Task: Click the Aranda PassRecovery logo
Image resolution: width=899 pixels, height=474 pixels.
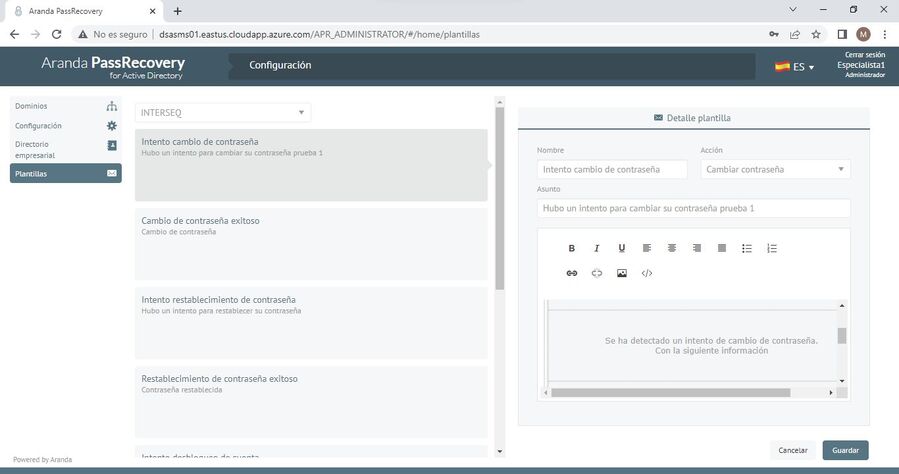Action: (113, 66)
